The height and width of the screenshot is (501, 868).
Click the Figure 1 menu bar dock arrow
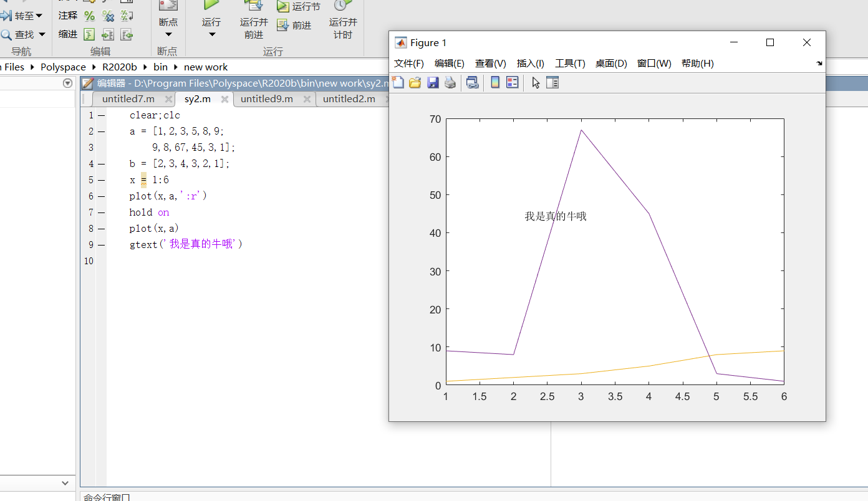coord(819,64)
